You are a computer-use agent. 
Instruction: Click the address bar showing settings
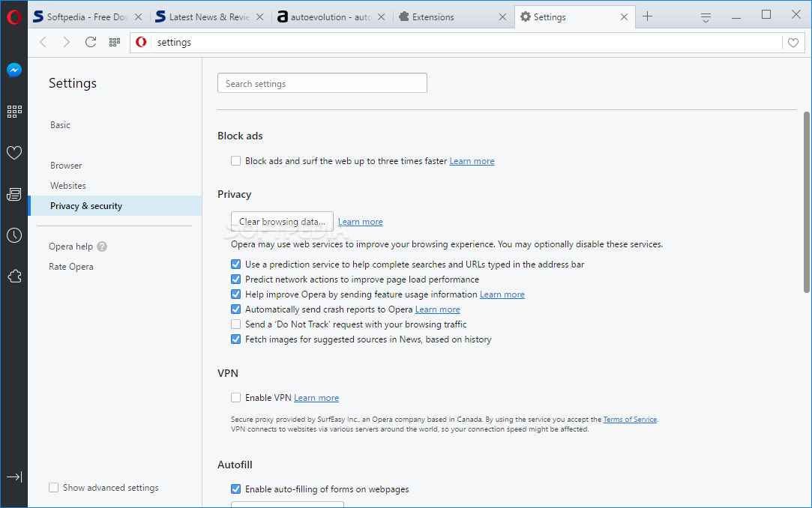coord(466,43)
